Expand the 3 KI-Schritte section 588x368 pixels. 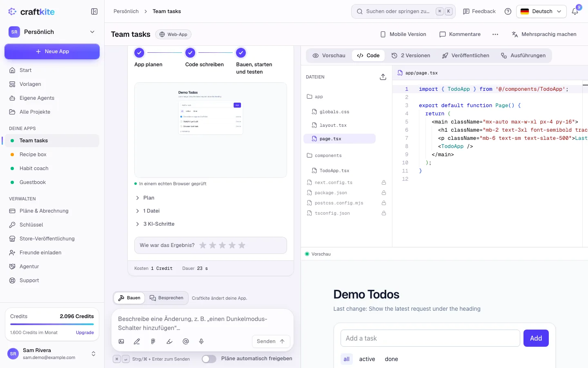point(155,224)
